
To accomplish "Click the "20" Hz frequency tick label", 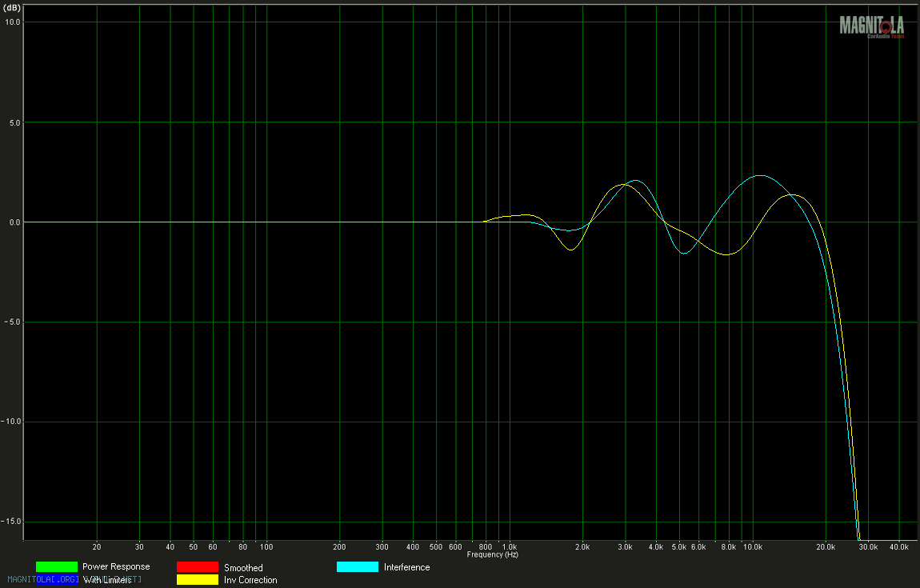I will (x=97, y=547).
